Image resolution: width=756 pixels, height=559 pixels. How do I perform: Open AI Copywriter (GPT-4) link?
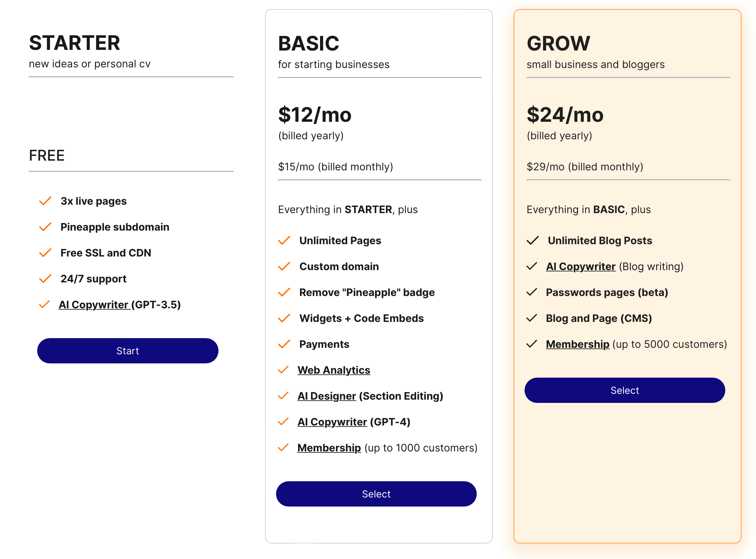pyautogui.click(x=332, y=422)
